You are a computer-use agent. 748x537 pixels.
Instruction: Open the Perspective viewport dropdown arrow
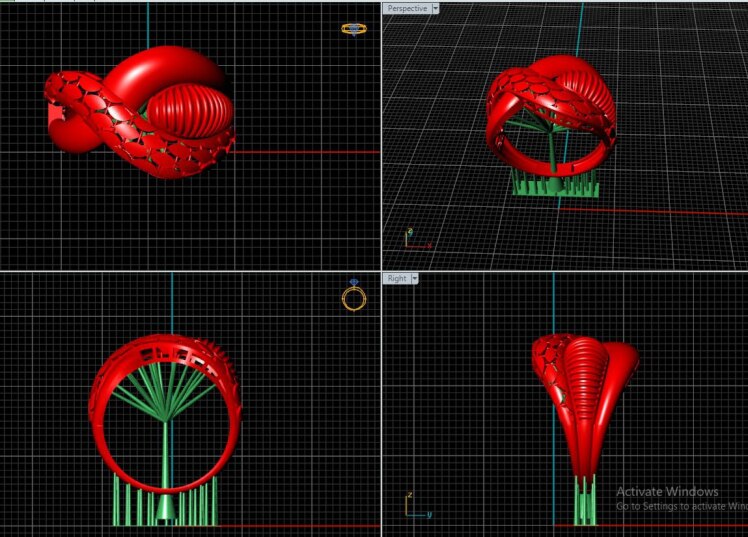(x=435, y=8)
